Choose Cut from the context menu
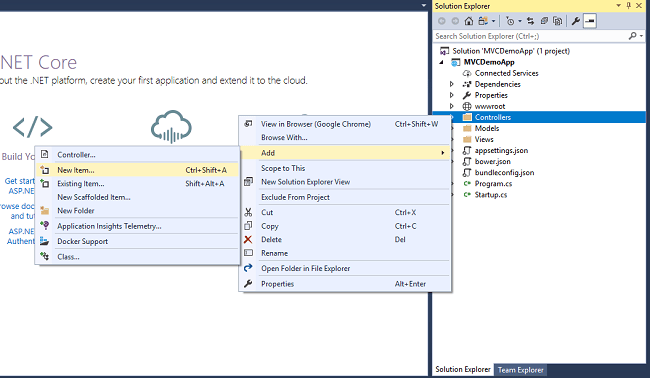Viewport: 650px width, 378px height. [345, 212]
